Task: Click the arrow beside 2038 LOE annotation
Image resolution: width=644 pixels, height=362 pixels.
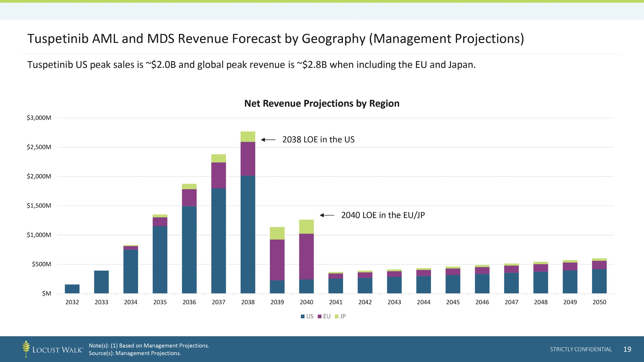Action: click(268, 140)
